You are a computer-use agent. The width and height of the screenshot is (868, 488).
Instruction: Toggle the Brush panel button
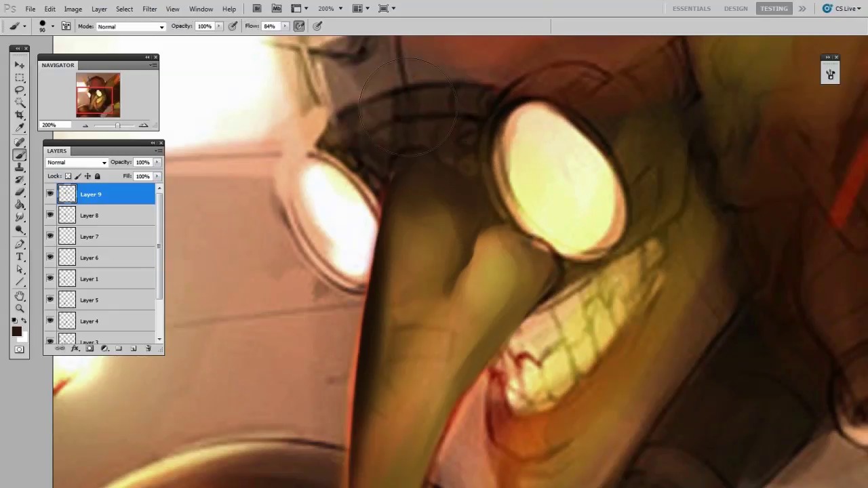[66, 26]
